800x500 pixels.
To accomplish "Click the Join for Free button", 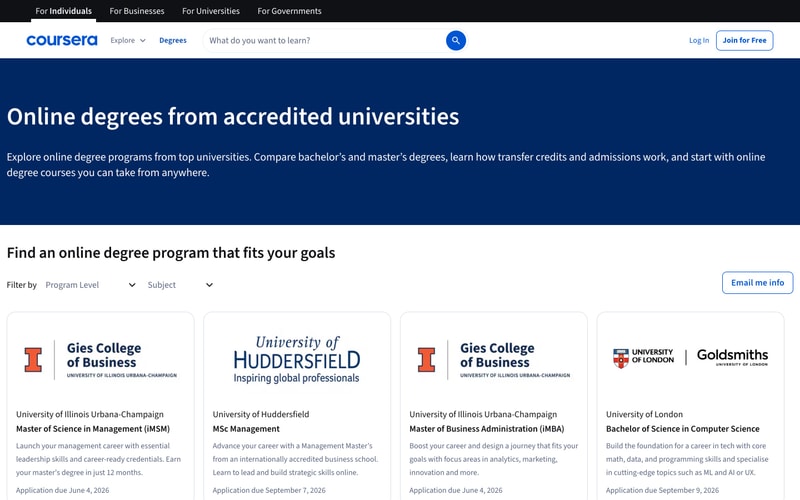I will point(744,40).
